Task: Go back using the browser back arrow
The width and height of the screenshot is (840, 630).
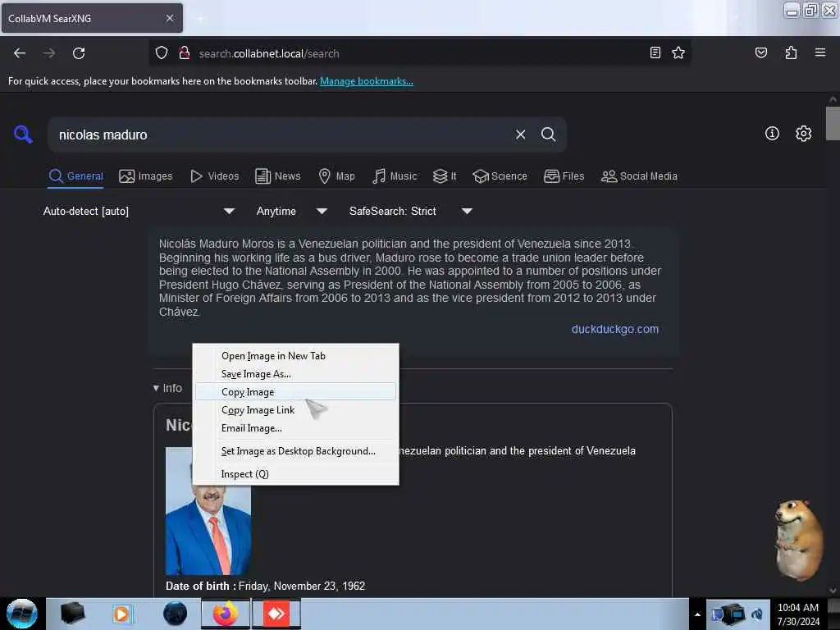Action: point(20,53)
